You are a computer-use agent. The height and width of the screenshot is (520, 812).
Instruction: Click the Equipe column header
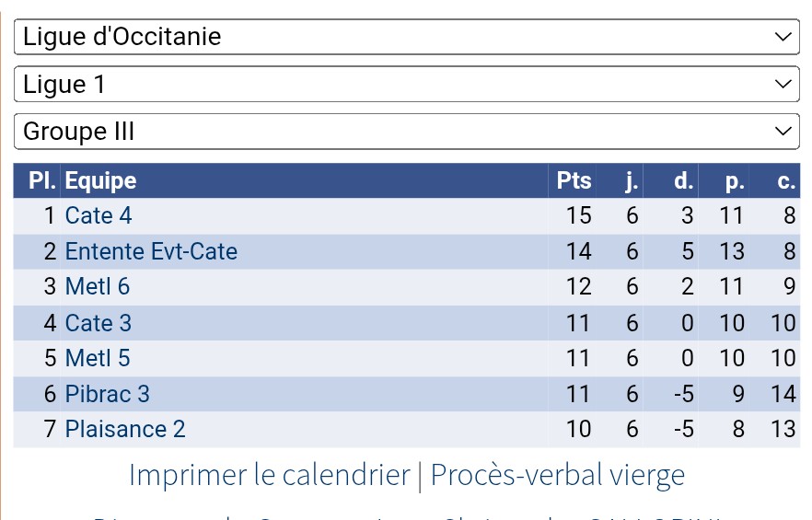click(100, 181)
